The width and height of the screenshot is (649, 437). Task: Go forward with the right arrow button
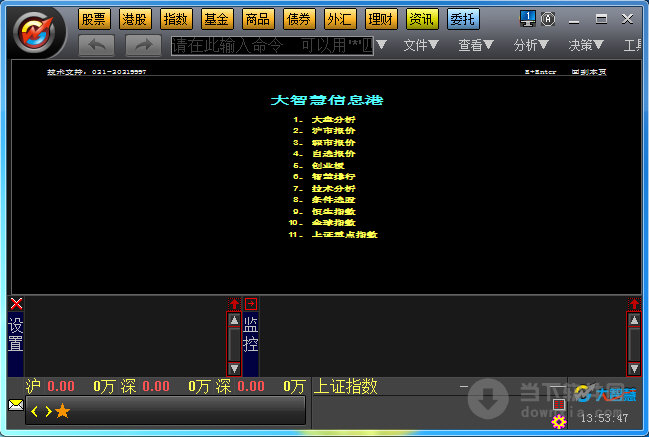coord(143,45)
